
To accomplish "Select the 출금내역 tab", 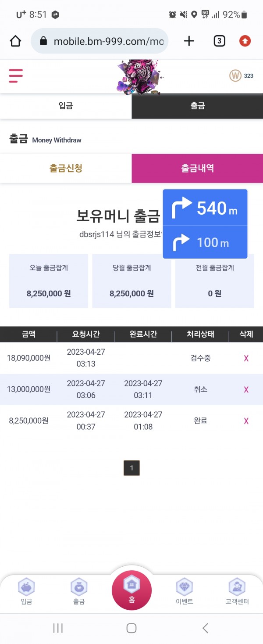I will (x=197, y=168).
